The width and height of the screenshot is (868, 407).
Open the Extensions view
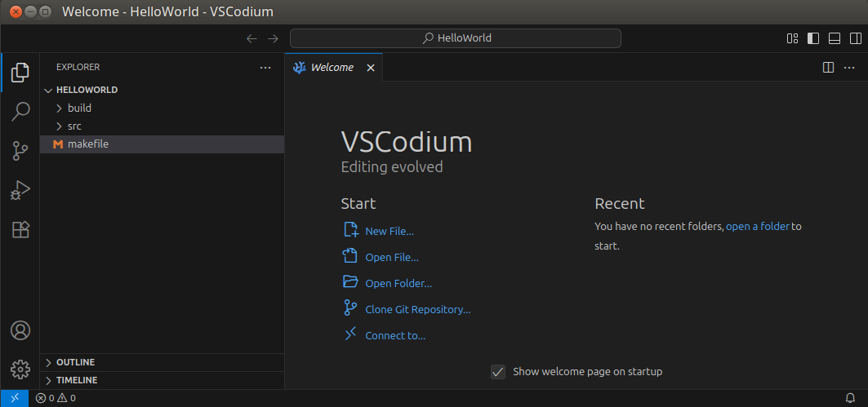20,229
